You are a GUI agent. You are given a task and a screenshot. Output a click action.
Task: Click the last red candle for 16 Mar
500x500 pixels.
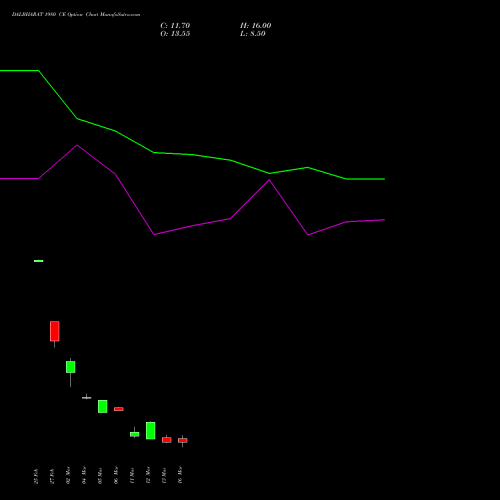point(183,440)
